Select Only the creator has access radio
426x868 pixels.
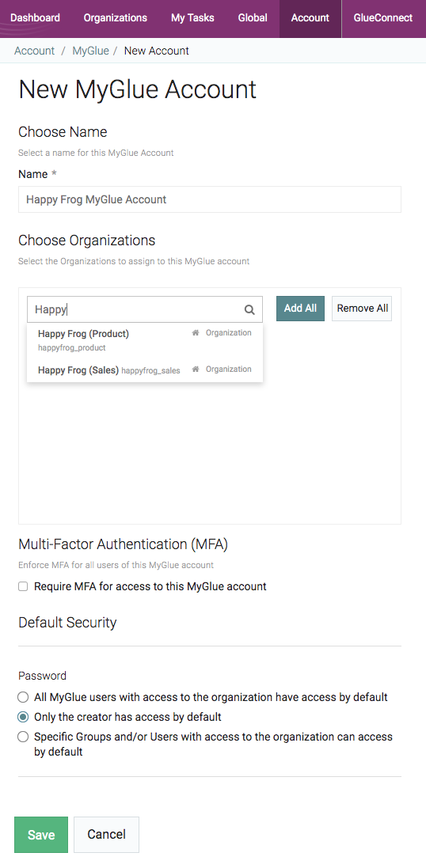pos(23,717)
